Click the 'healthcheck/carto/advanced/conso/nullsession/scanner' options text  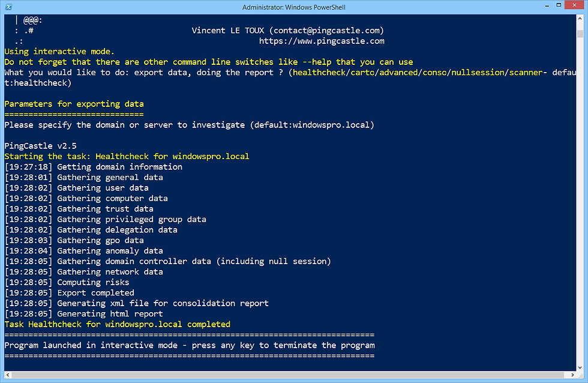[417, 73]
